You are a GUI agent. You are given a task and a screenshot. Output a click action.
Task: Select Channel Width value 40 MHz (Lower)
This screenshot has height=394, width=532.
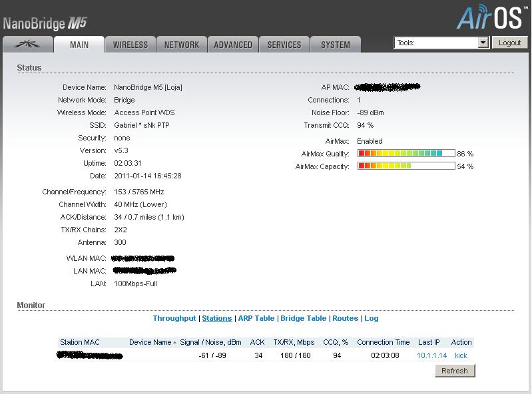coord(140,204)
